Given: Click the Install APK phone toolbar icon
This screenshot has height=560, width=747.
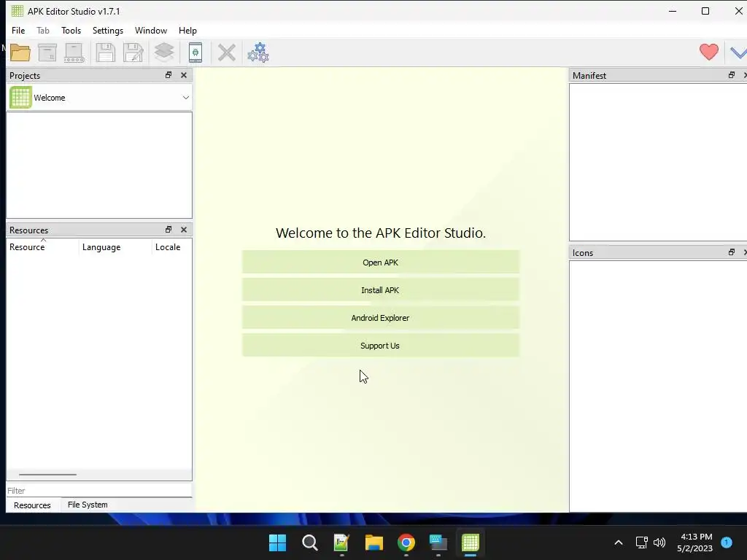Looking at the screenshot, I should pos(196,52).
